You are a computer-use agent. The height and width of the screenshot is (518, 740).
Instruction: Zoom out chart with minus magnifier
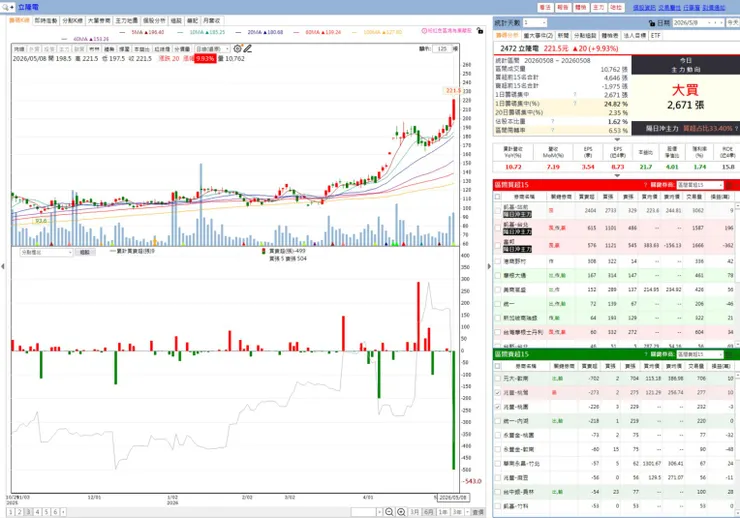[x=389, y=512]
